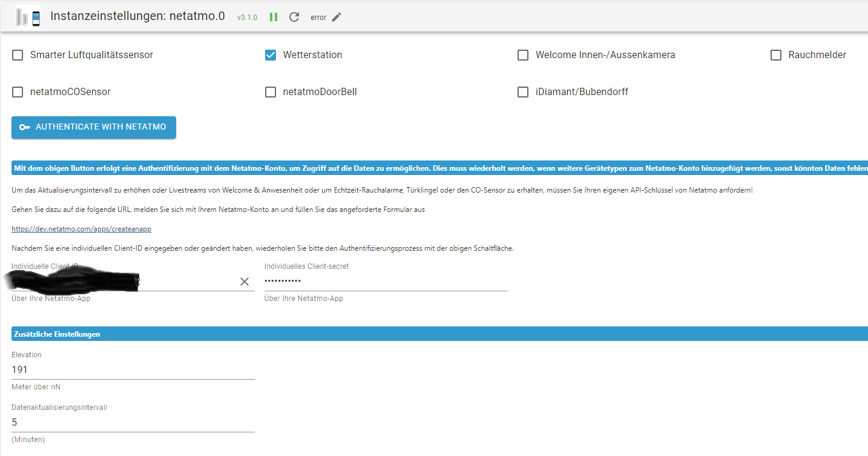Enable Welcome Innen-/Aussenkamera checkbox
Screen dimensions: 868x456
(x=523, y=55)
